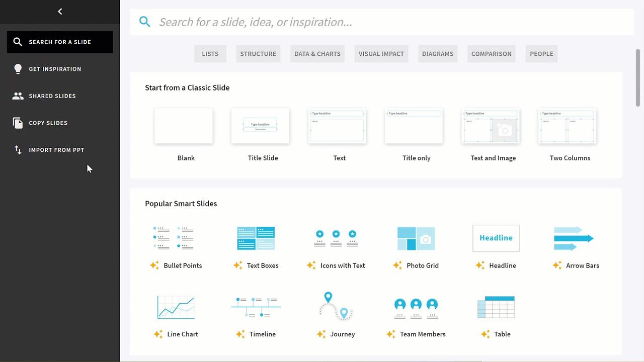The image size is (644, 362).
Task: Click the vertical scrollbar thumb
Action: pyautogui.click(x=638, y=78)
